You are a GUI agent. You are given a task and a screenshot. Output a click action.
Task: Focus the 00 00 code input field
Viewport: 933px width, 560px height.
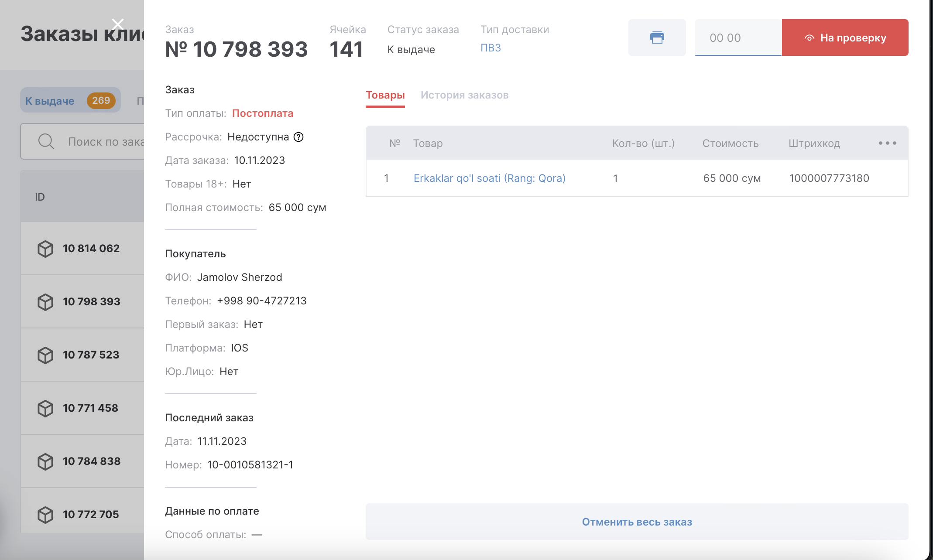(737, 38)
